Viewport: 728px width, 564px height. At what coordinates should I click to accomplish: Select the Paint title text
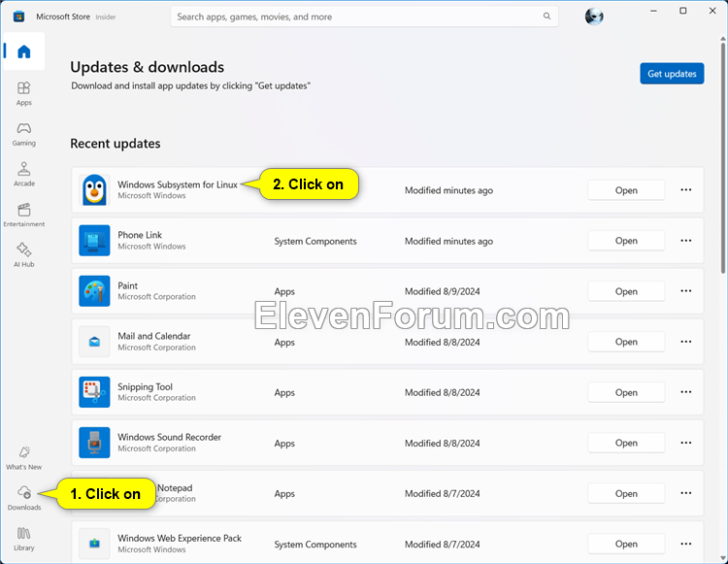[128, 285]
